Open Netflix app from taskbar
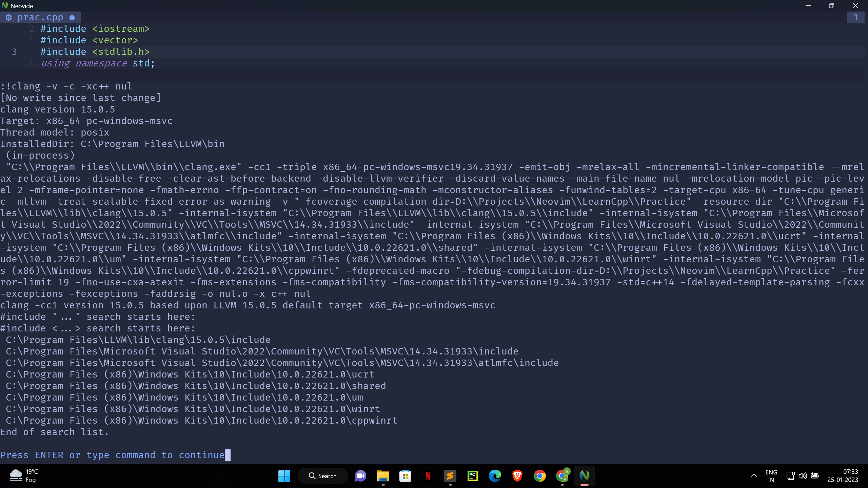The width and height of the screenshot is (868, 488). (x=428, y=476)
